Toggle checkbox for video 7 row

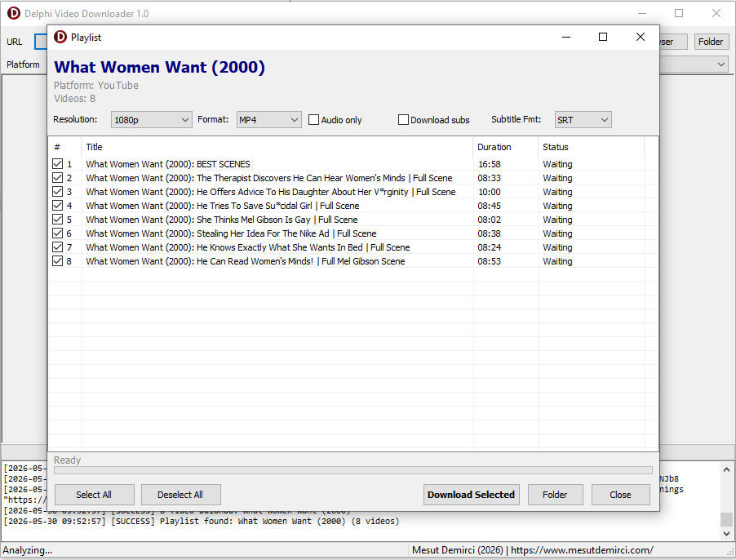(57, 247)
